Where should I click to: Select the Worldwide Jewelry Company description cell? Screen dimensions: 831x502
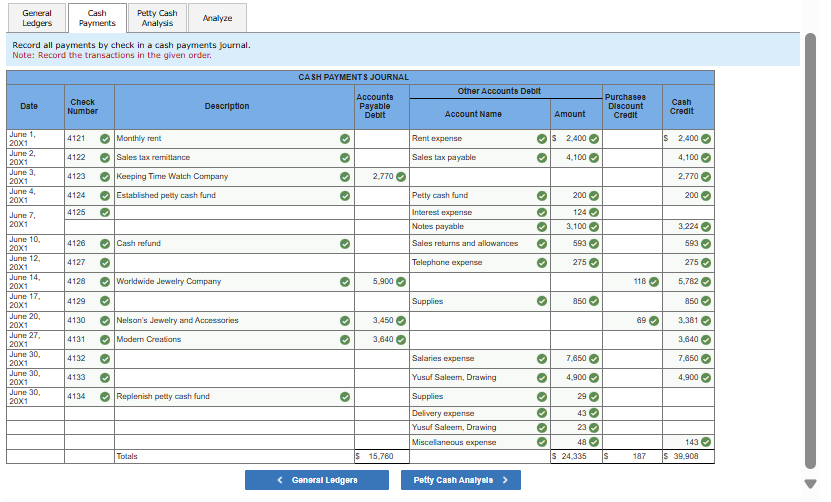[225, 282]
